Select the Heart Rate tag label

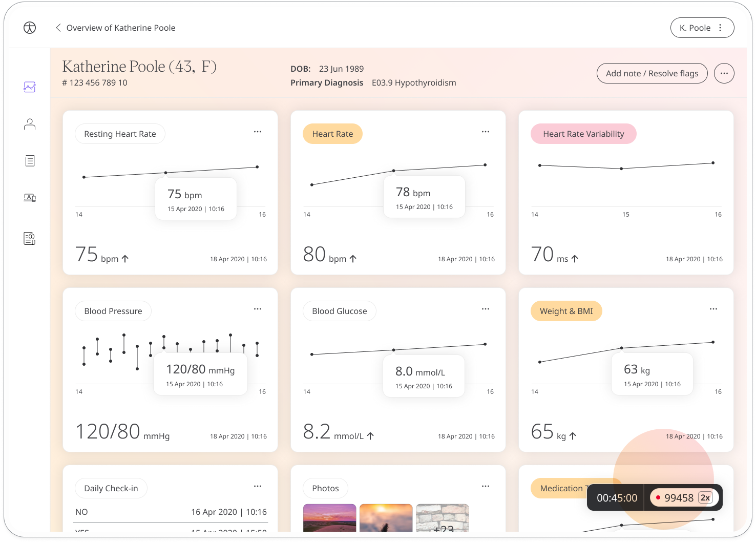332,134
